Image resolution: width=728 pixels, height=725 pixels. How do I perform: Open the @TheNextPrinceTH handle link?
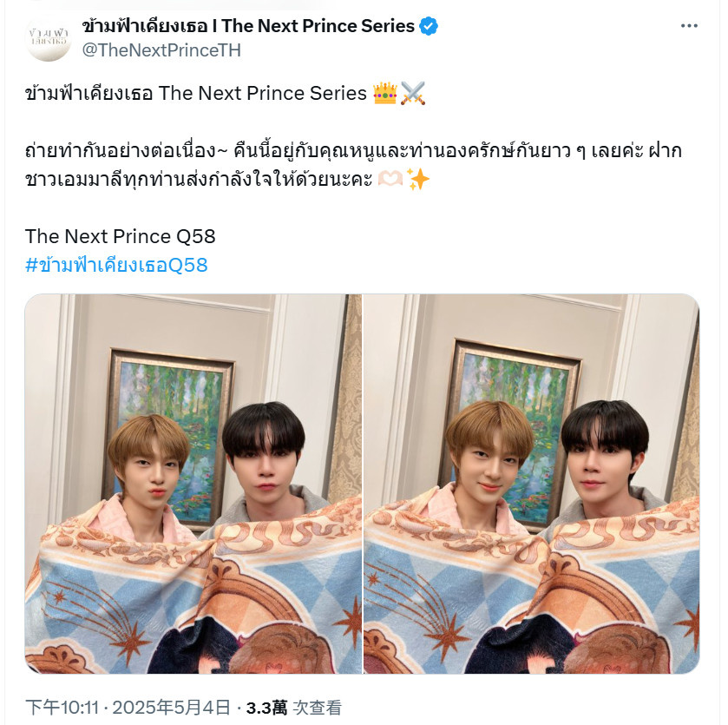161,50
